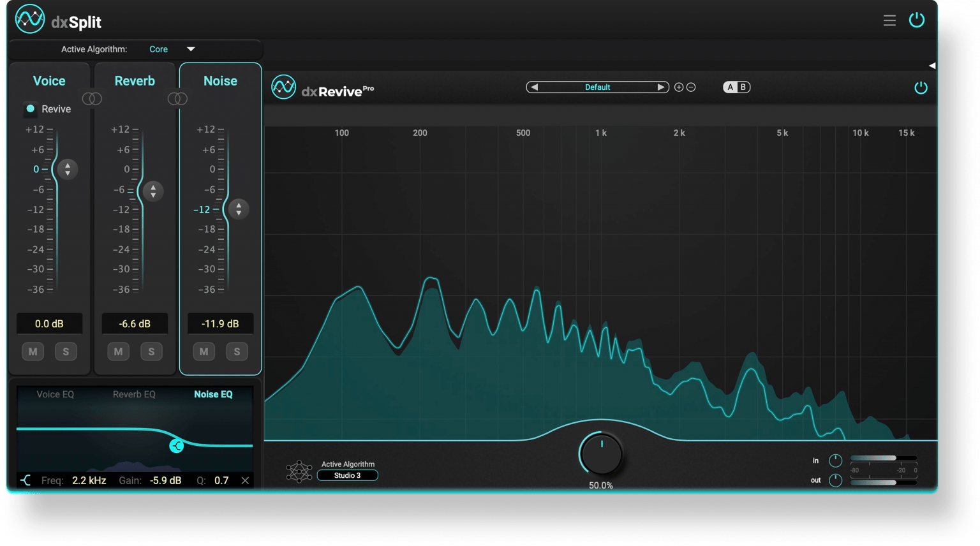Screen dimensions: 980x546
Task: Click the neural network algorithm icon
Action: point(299,471)
